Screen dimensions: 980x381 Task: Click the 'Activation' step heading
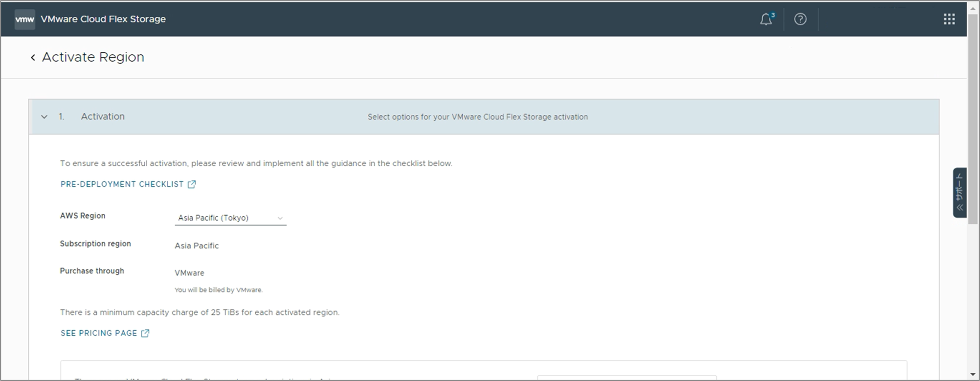[103, 116]
